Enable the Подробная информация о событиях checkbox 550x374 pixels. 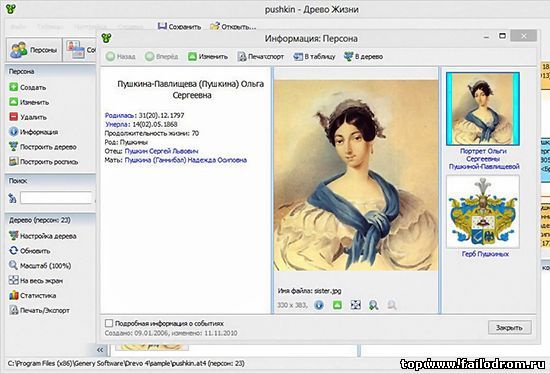pos(109,323)
